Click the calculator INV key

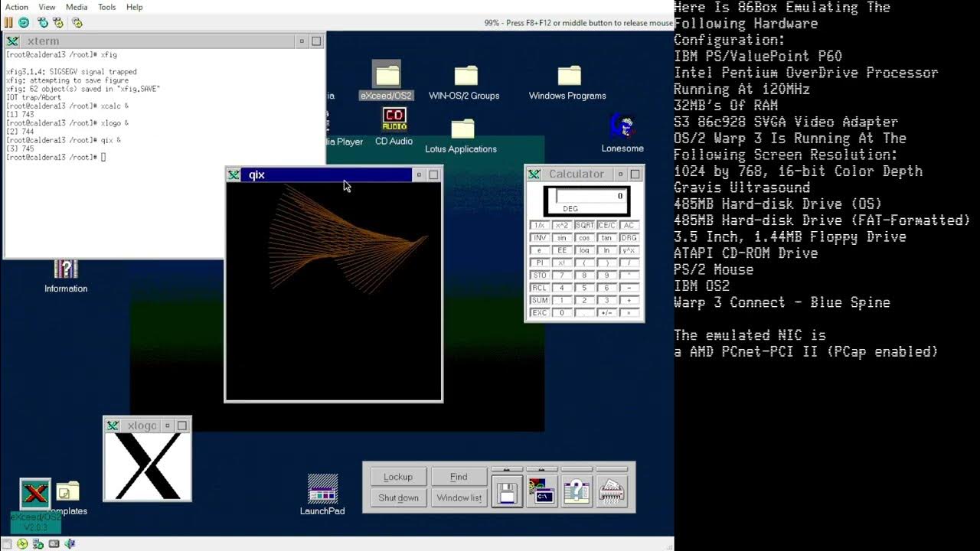(540, 238)
